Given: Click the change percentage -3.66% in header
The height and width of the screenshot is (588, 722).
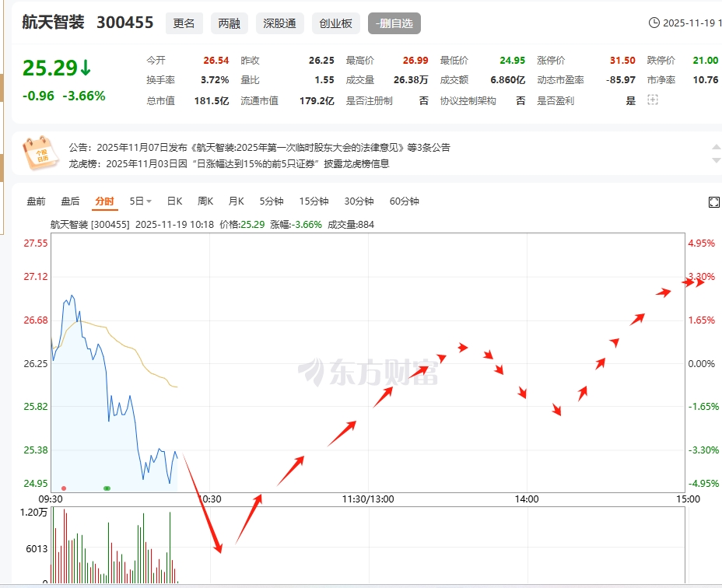Looking at the screenshot, I should pos(84,96).
